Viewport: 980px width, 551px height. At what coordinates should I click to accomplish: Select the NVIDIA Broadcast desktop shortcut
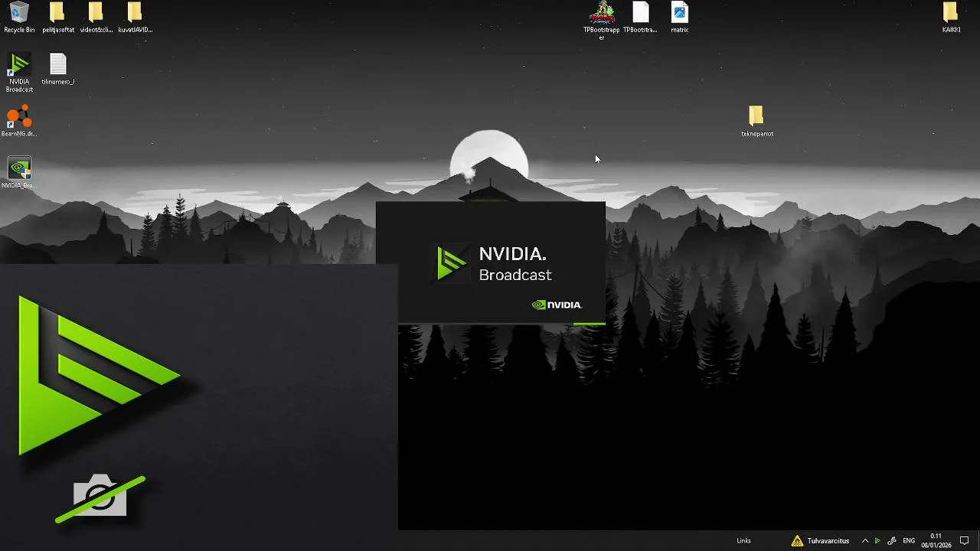click(19, 73)
